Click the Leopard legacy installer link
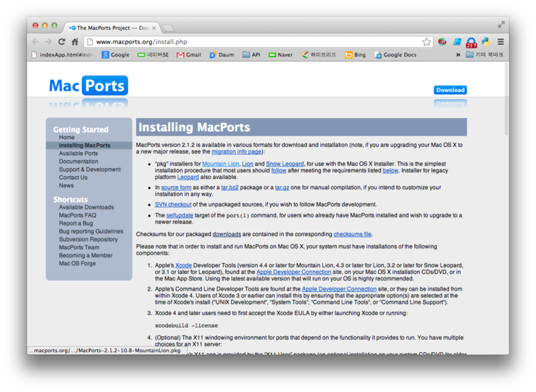 [x=188, y=178]
